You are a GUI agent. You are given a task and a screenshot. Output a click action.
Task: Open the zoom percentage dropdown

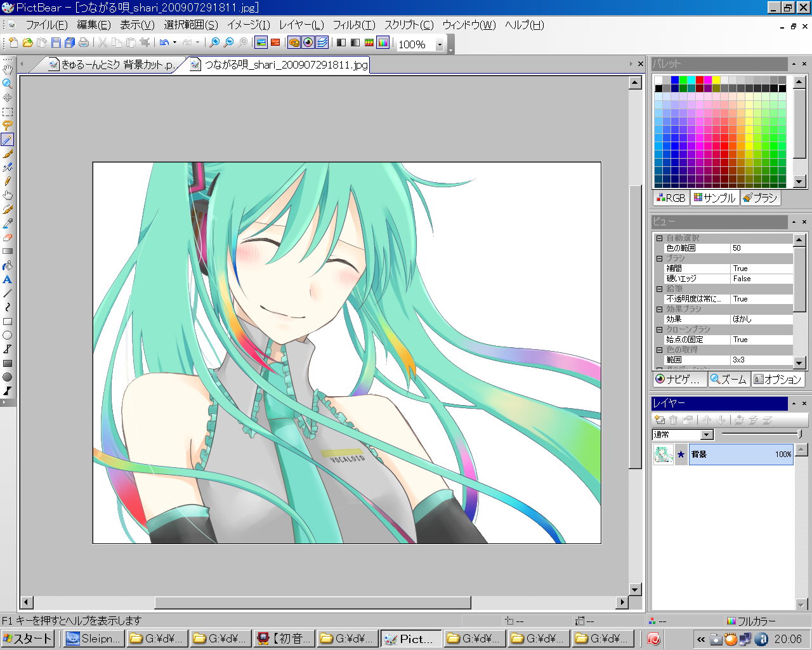click(440, 44)
